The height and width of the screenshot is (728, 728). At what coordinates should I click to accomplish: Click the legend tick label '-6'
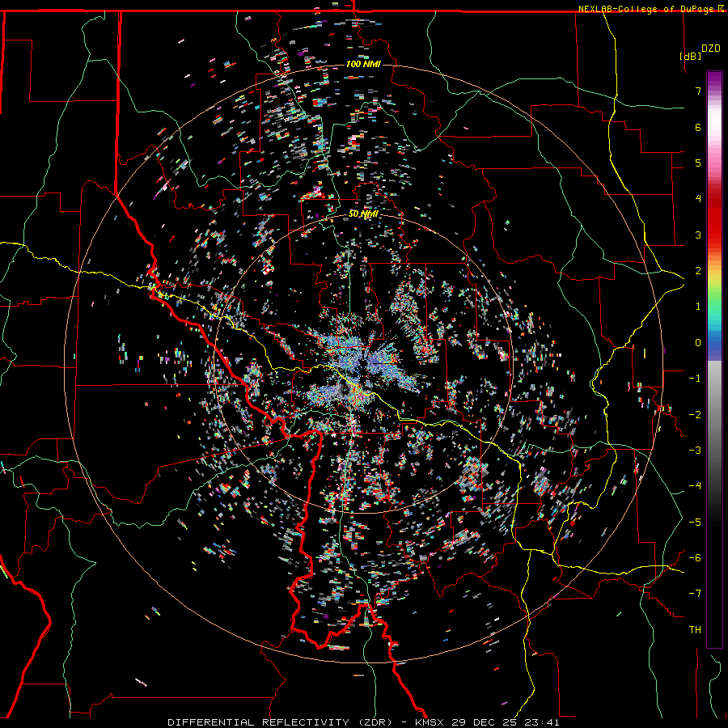click(x=695, y=557)
